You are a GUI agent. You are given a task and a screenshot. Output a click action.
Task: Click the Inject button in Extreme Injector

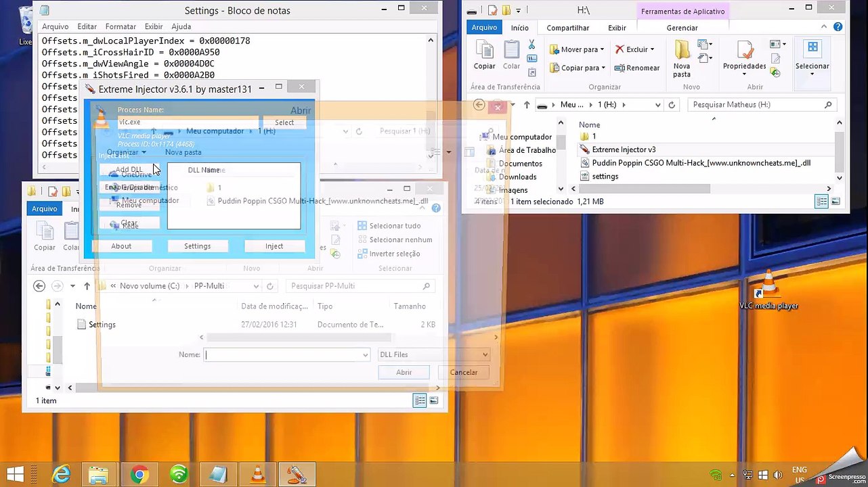274,246
